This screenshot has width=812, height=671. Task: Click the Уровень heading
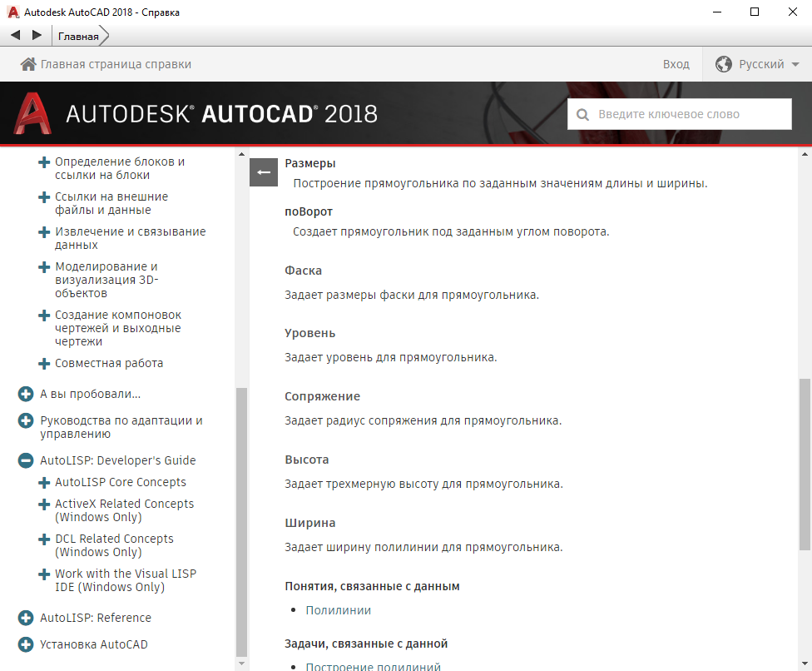point(309,333)
